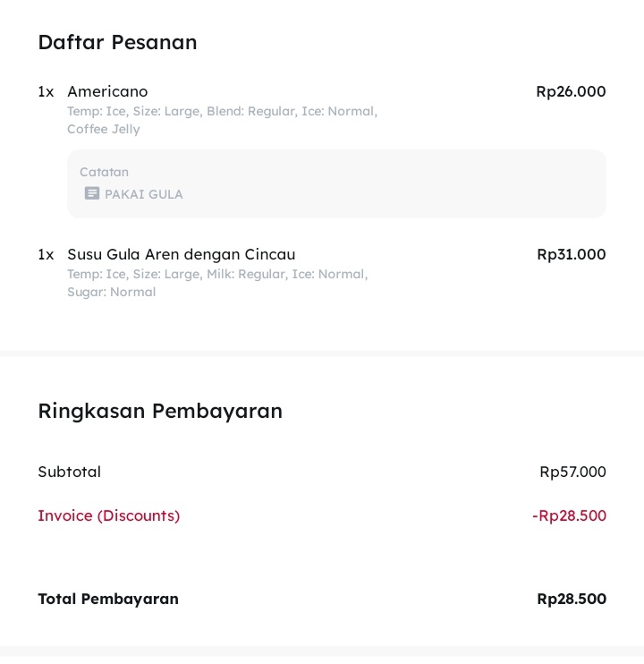Tap the Daftar Pesanan heading
This screenshot has width=644, height=664.
117,42
